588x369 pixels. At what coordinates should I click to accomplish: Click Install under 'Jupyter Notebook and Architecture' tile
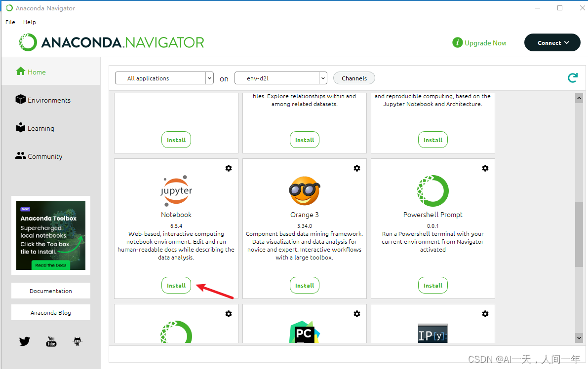click(433, 140)
